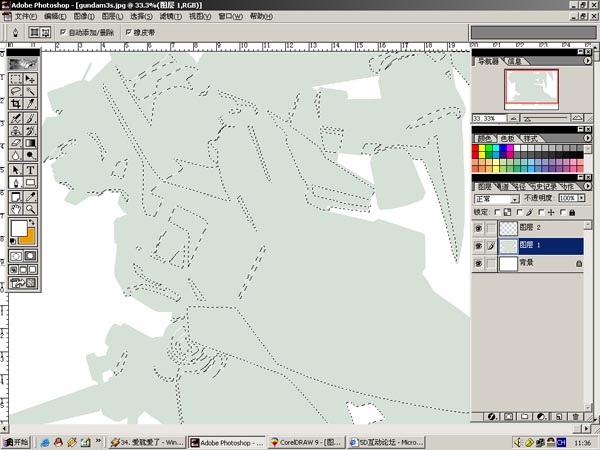Open the 文件 (File) menu
The height and width of the screenshot is (450, 600).
pos(26,16)
